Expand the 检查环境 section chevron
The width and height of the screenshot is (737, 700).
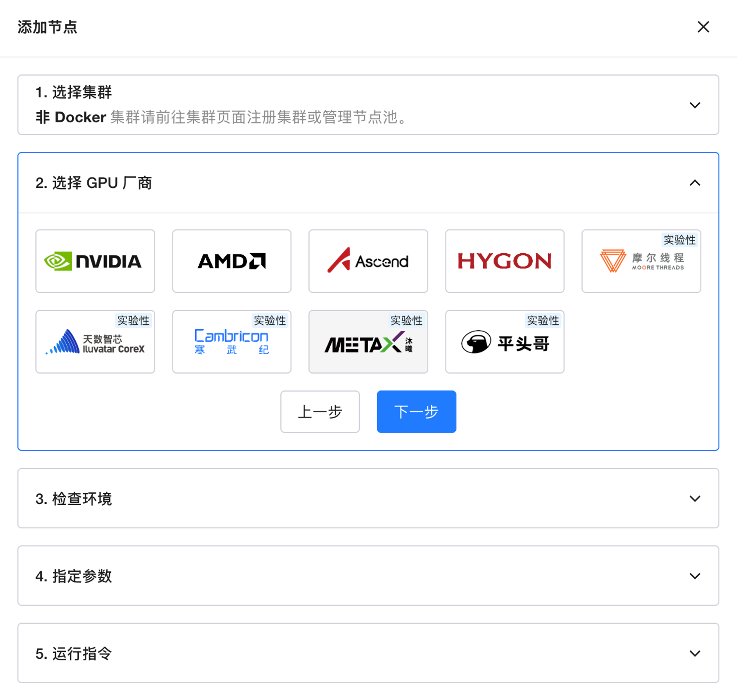click(x=694, y=498)
